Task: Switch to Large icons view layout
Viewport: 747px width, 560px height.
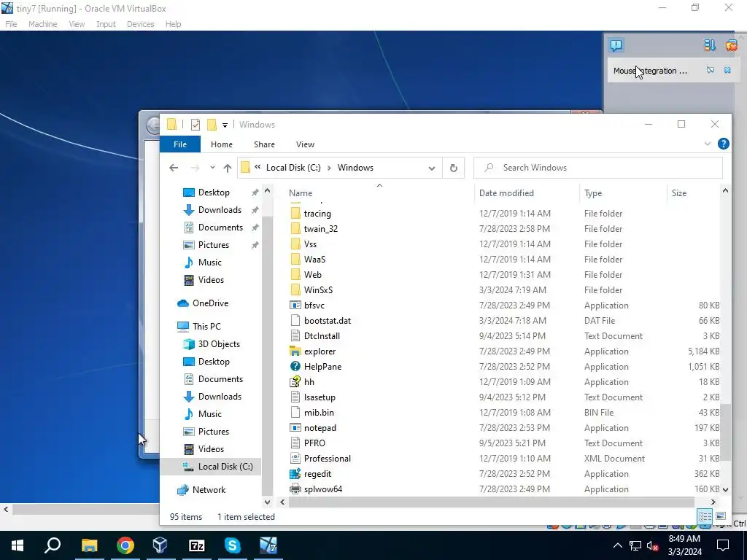Action: pos(721,516)
